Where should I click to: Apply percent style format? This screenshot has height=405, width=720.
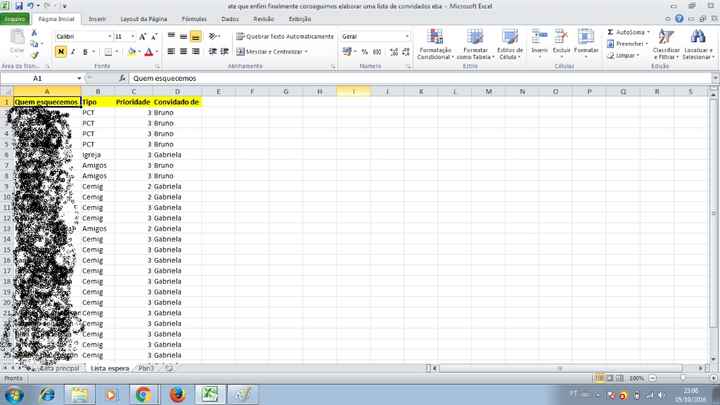365,52
